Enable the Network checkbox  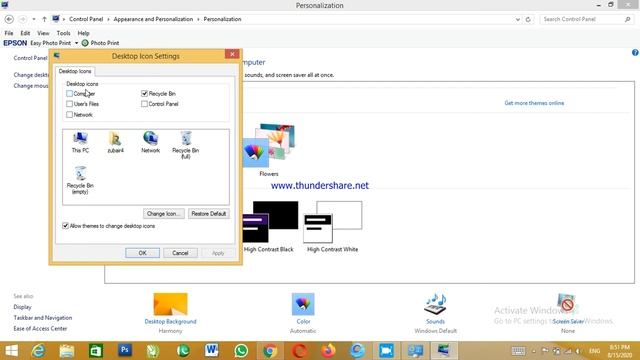(69, 115)
